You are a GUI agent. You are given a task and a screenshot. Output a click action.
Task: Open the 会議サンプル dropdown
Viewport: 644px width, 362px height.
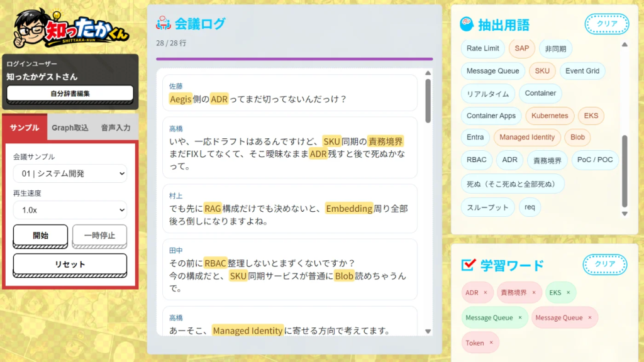70,173
